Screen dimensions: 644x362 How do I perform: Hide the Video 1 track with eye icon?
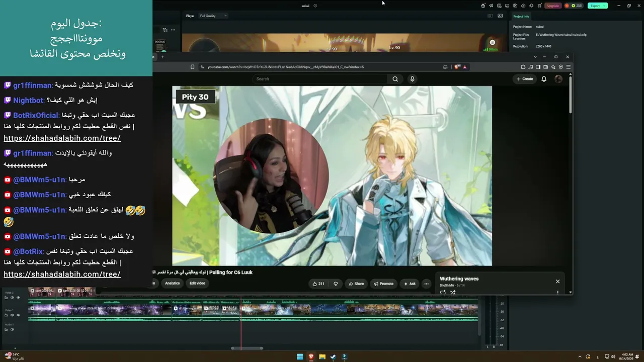[18, 315]
